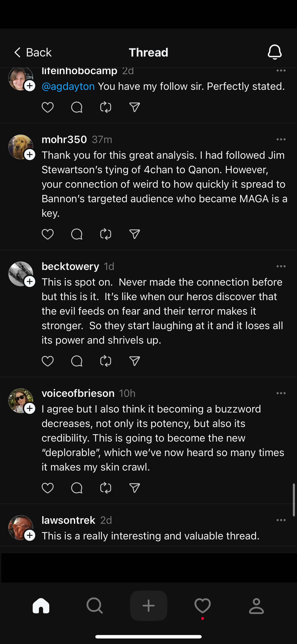Tap the notification bell icon

tap(274, 52)
